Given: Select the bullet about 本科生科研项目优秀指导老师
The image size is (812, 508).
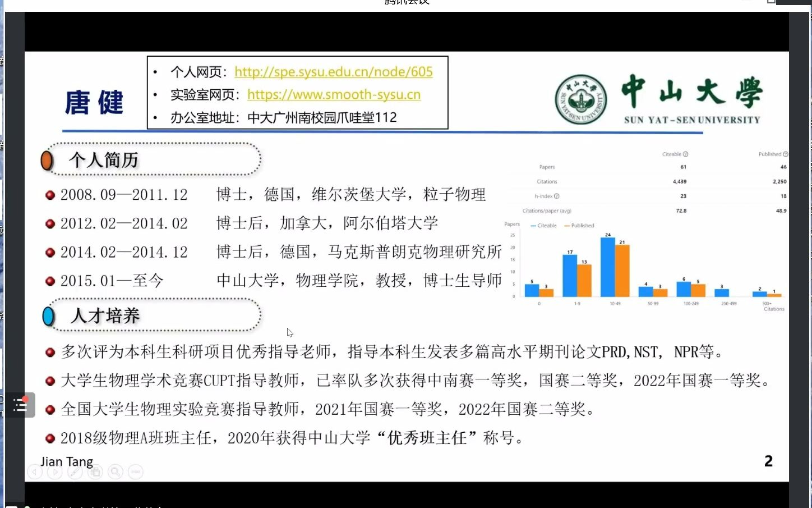Looking at the screenshot, I should [393, 352].
